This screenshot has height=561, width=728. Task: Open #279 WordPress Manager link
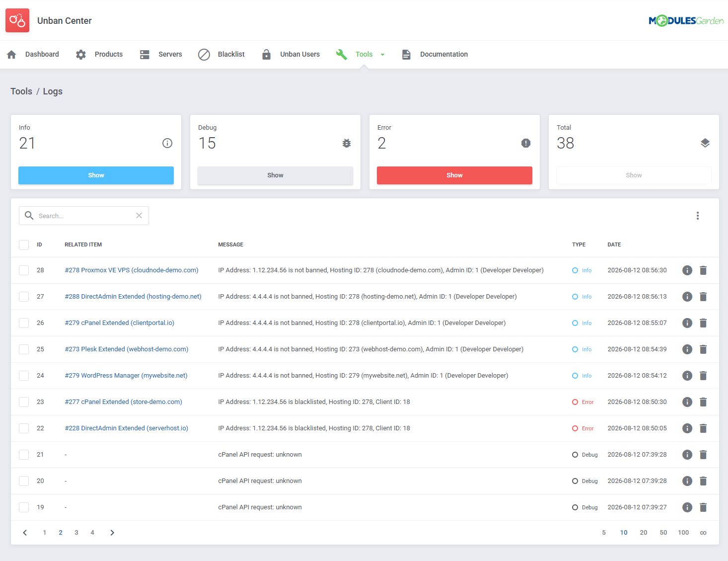click(126, 376)
